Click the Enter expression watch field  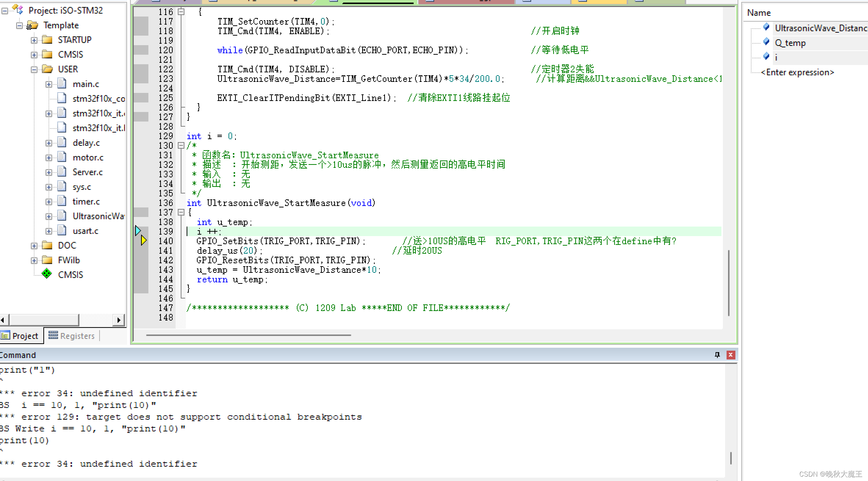point(797,72)
